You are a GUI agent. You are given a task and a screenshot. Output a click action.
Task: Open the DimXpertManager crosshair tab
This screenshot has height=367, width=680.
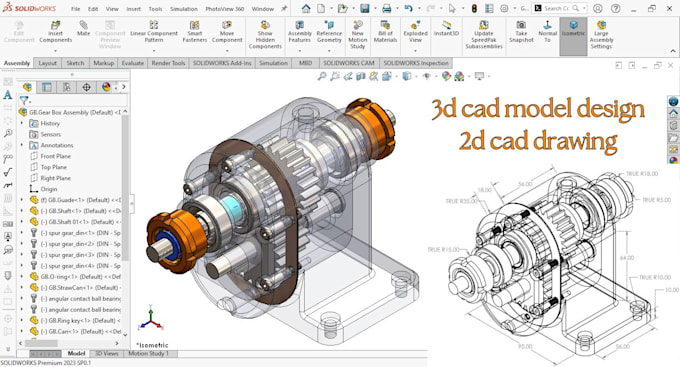86,87
